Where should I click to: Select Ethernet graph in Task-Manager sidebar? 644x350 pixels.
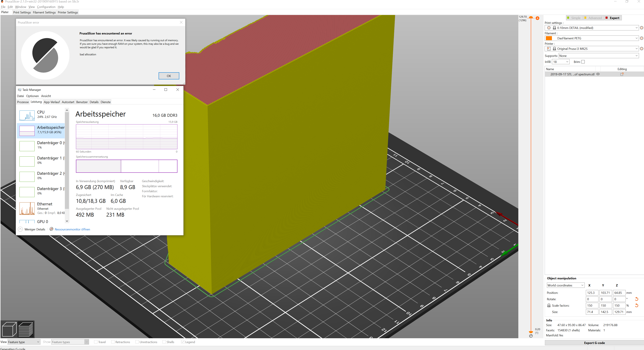(x=27, y=209)
